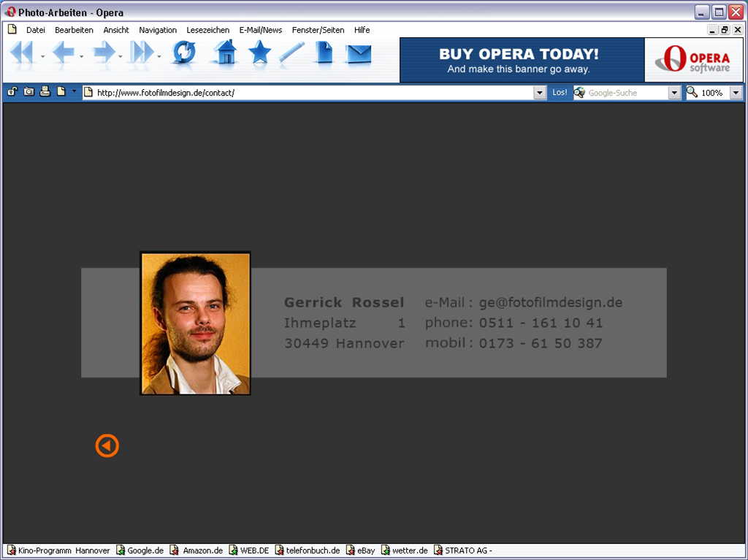Click the camera icon in address bar
Image resolution: width=748 pixels, height=560 pixels.
click(x=28, y=91)
